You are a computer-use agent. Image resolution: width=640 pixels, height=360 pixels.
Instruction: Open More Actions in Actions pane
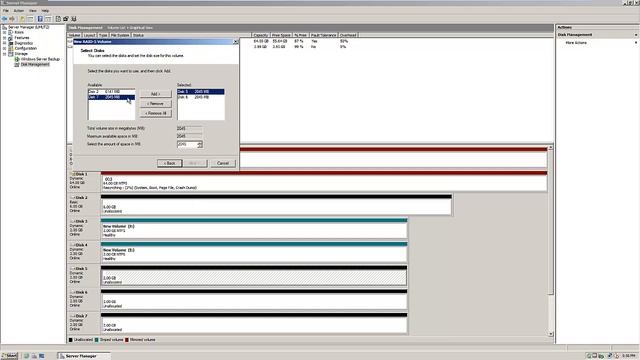pyautogui.click(x=576, y=42)
